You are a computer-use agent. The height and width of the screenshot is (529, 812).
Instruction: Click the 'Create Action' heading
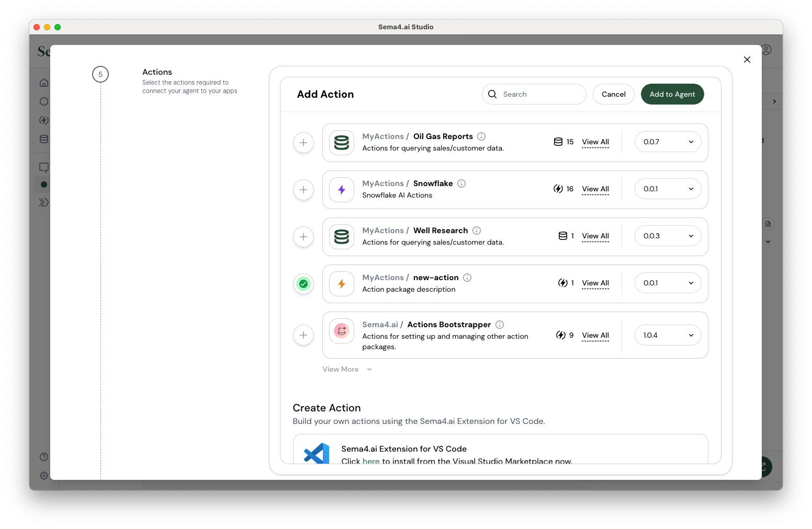[x=326, y=408]
